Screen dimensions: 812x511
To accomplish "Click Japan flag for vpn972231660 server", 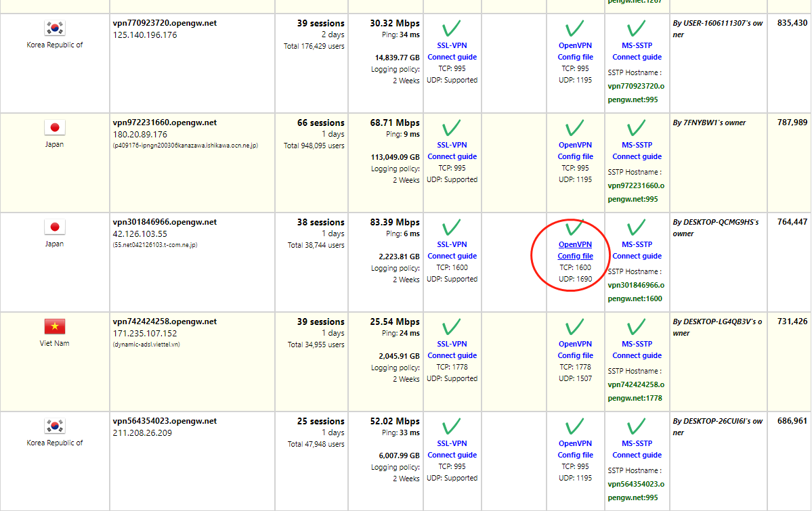I will pos(54,128).
